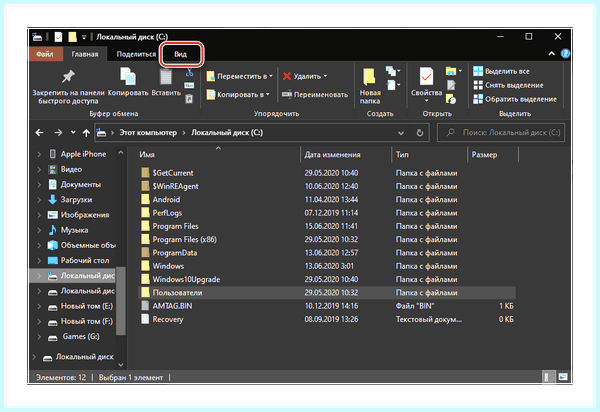Image resolution: width=600 pixels, height=412 pixels.
Task: Create a folder with Новая папка
Action: point(370,86)
